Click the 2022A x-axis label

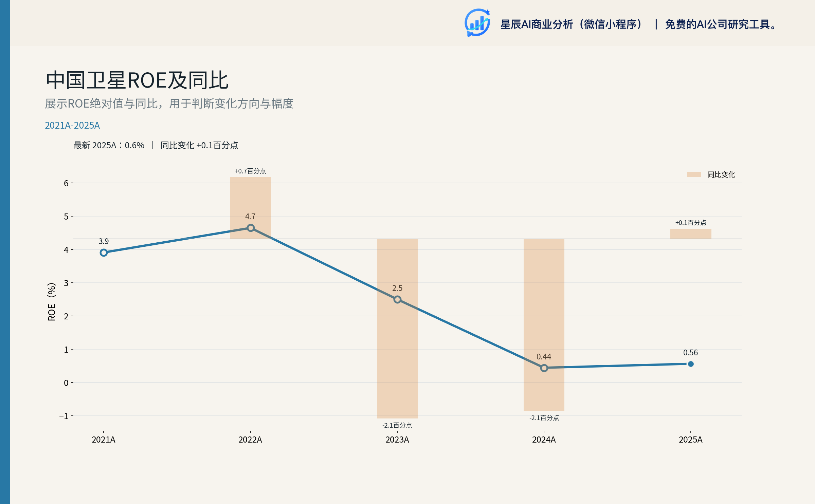pos(250,440)
